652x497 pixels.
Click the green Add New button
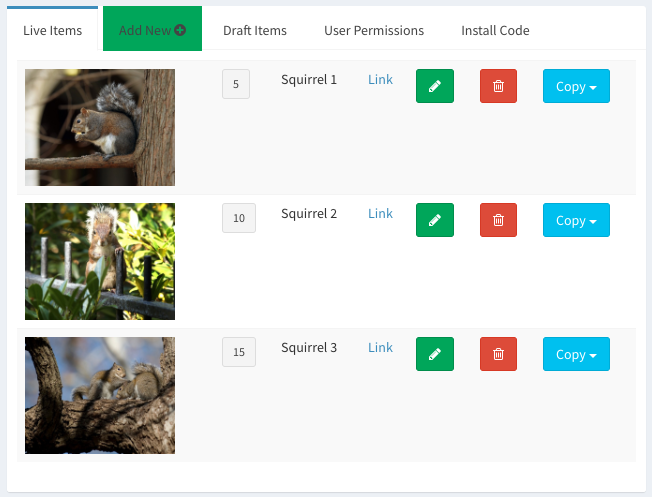coord(152,30)
